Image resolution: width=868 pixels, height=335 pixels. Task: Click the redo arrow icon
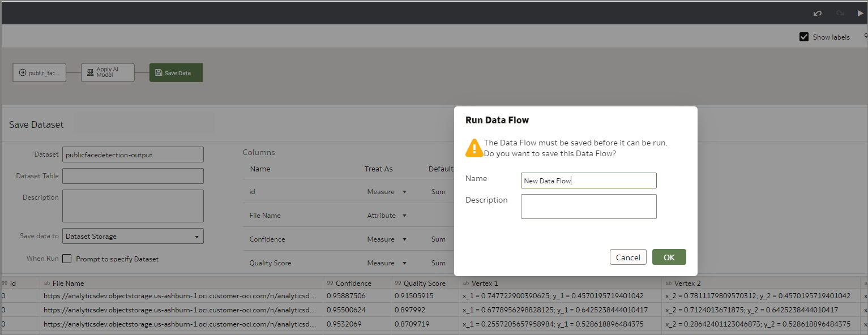[x=840, y=13]
